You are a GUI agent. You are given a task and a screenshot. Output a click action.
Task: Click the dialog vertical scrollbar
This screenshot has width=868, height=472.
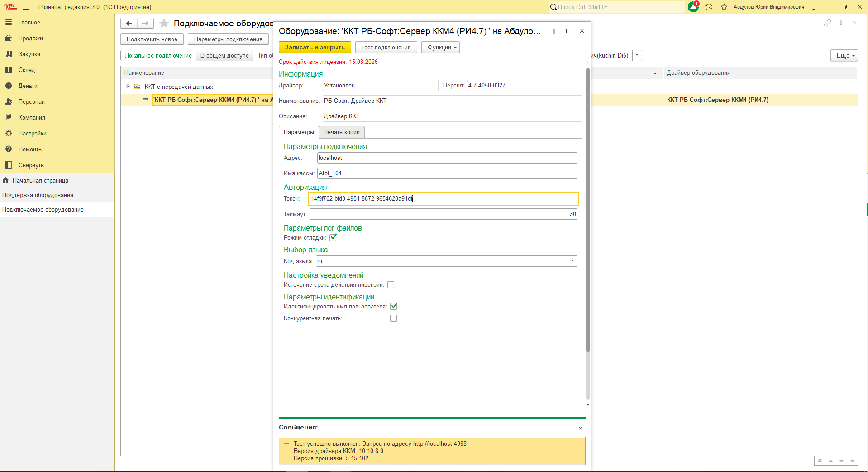click(x=587, y=210)
